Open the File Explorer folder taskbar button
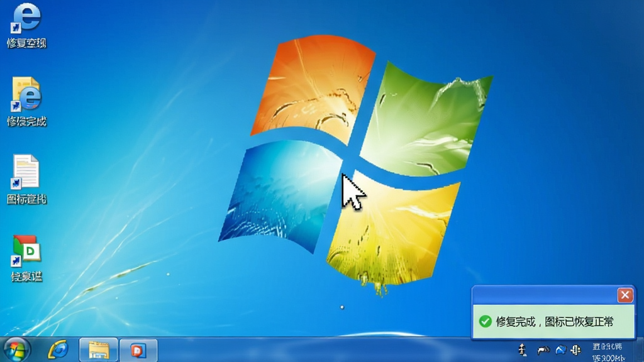The image size is (644, 362). point(98,350)
